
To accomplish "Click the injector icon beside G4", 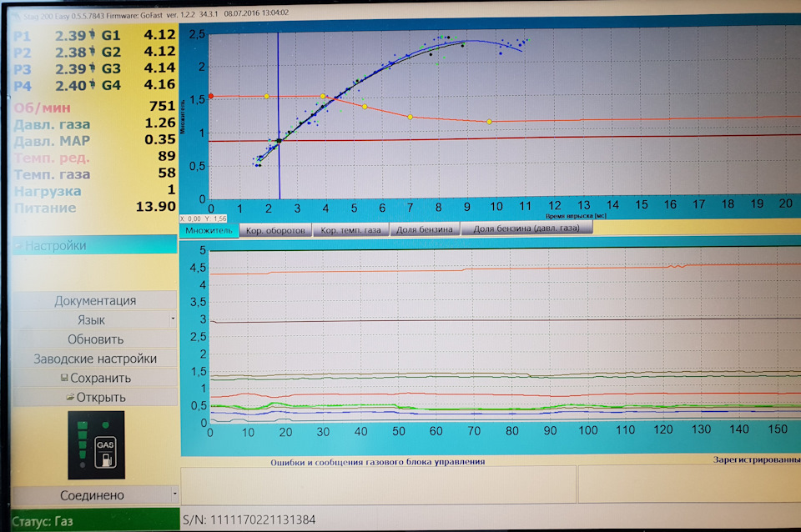I will [93, 85].
